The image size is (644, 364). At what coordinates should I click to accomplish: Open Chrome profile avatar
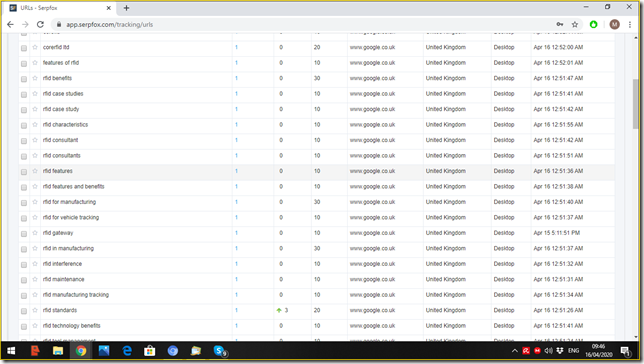614,25
